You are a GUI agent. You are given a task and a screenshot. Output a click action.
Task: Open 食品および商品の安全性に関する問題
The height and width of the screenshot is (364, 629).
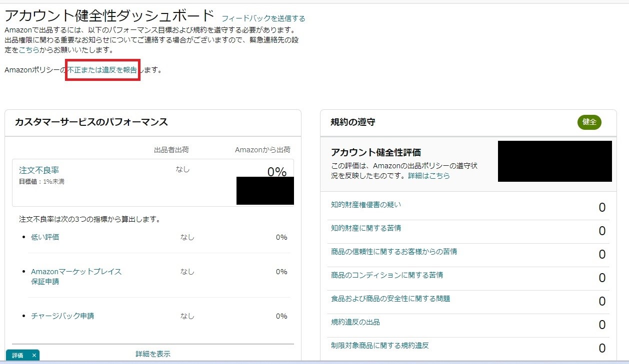(x=390, y=299)
